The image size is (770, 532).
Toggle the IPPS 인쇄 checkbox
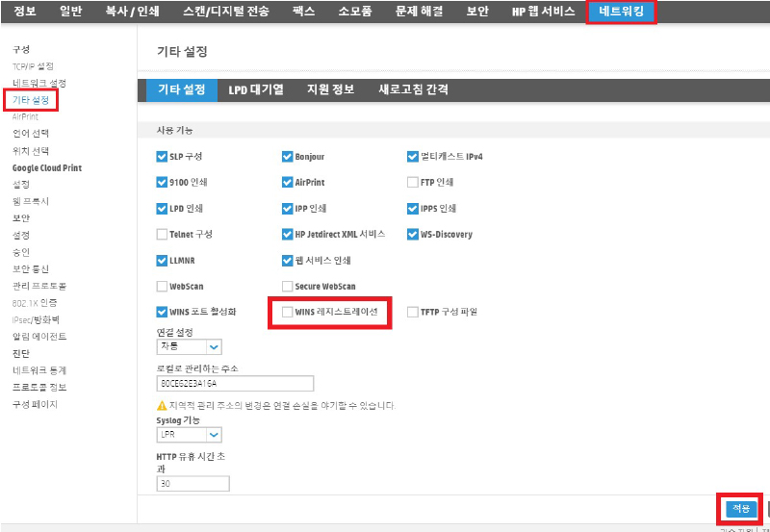(413, 209)
